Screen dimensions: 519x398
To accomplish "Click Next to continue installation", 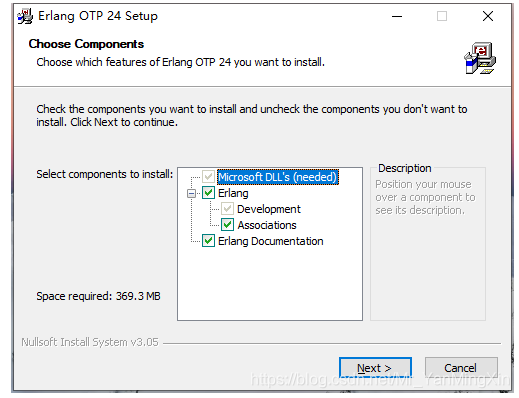I will tap(375, 368).
